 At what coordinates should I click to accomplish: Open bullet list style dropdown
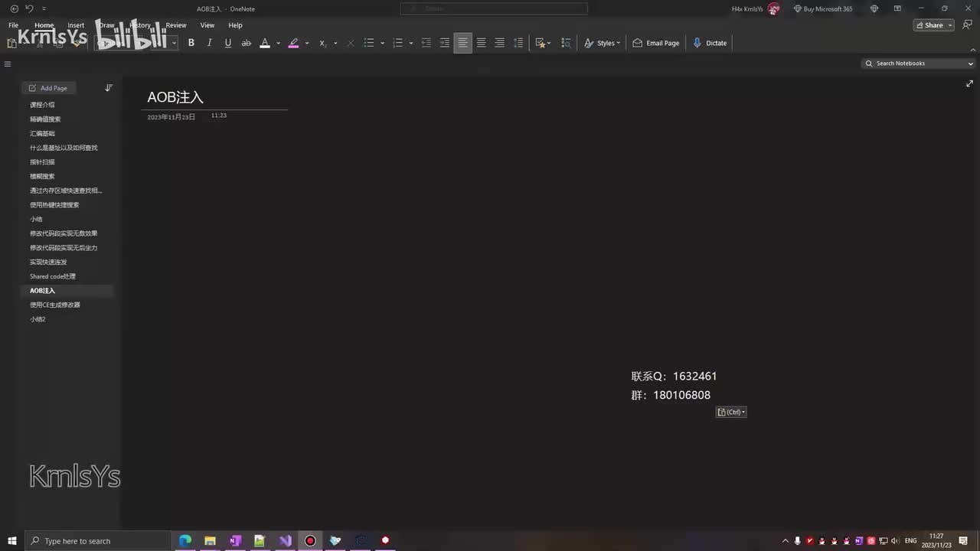click(382, 43)
